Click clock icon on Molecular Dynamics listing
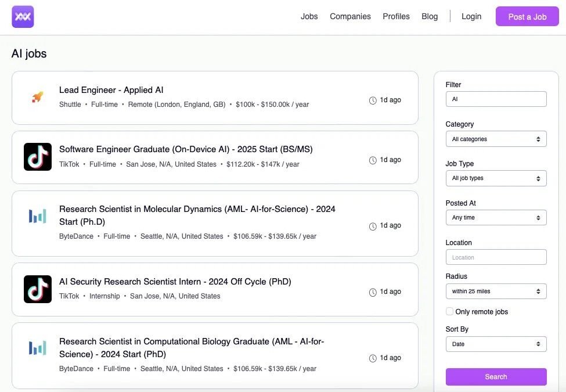The height and width of the screenshot is (392, 566). [373, 226]
